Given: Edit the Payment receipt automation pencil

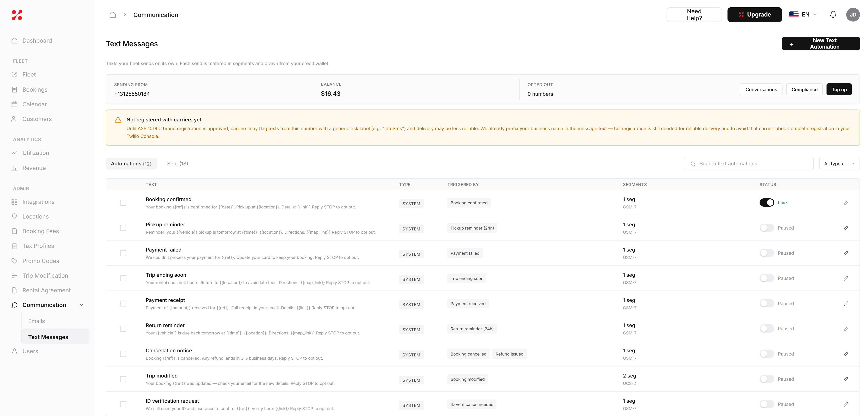Looking at the screenshot, I should click(846, 304).
